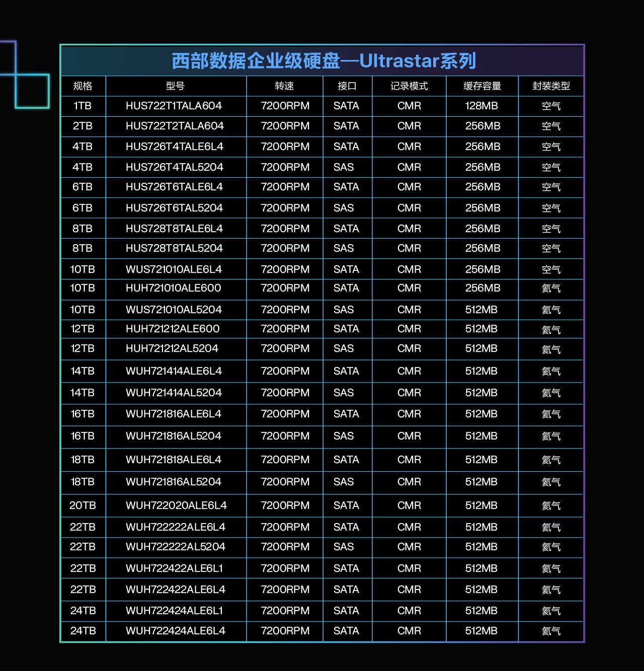Click the 型号 column header

pos(175,86)
